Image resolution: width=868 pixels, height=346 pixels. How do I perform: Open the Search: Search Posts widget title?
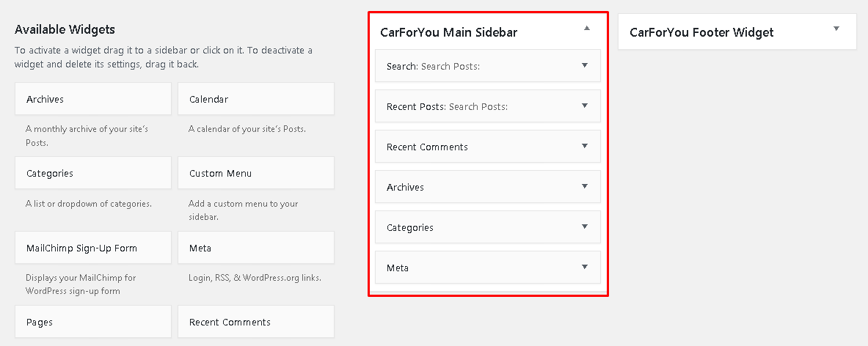(433, 66)
